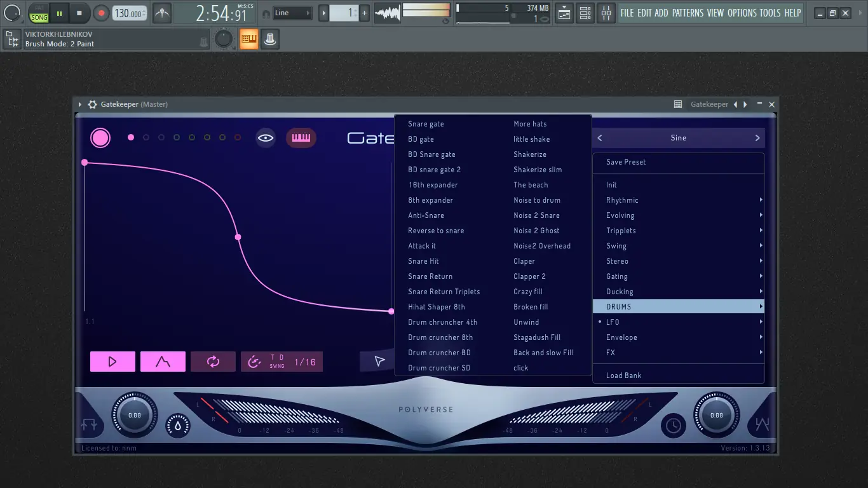Click the highlighted orange step/piano view icon

[x=248, y=39]
